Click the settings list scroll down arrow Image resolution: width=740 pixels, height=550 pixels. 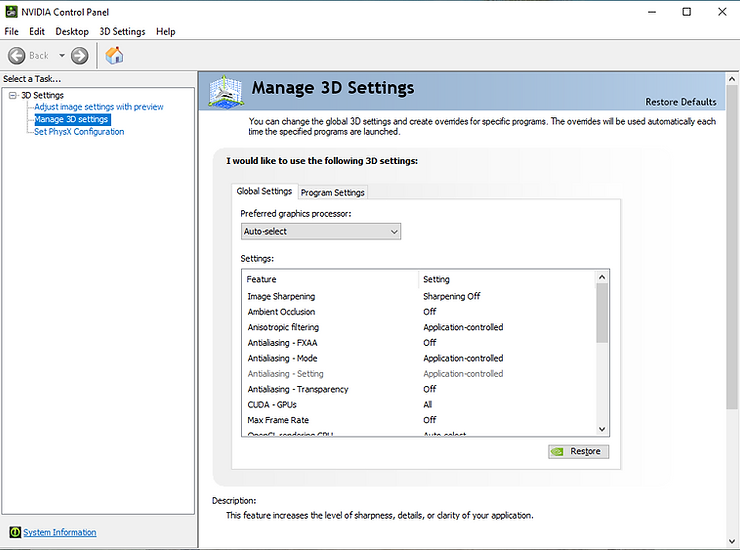(602, 429)
